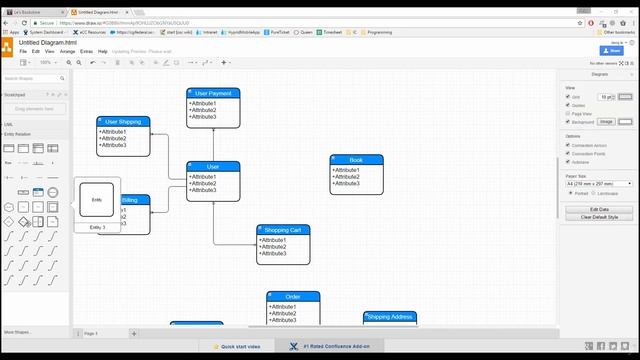Click the Search Shapes input field
This screenshot has width=640, height=360.
31,78
